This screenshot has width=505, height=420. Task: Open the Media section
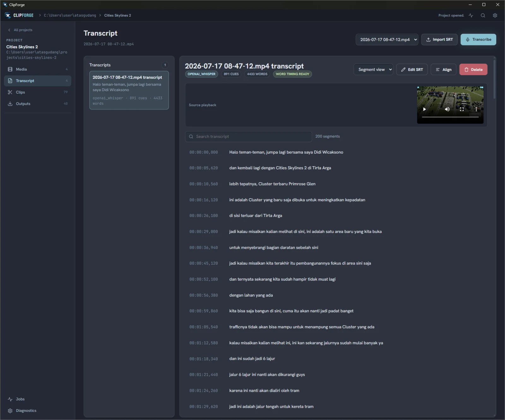coord(38,69)
